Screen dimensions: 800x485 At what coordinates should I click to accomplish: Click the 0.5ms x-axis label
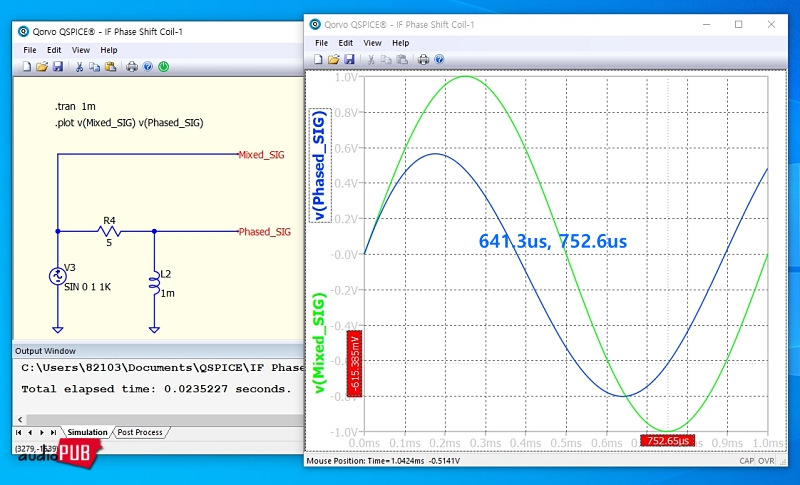[x=566, y=443]
